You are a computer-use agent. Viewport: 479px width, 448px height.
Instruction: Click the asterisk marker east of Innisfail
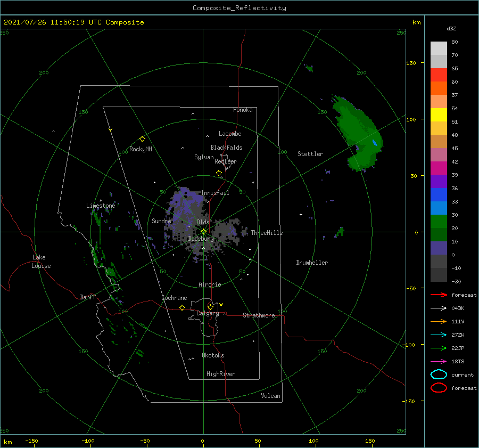(253, 183)
